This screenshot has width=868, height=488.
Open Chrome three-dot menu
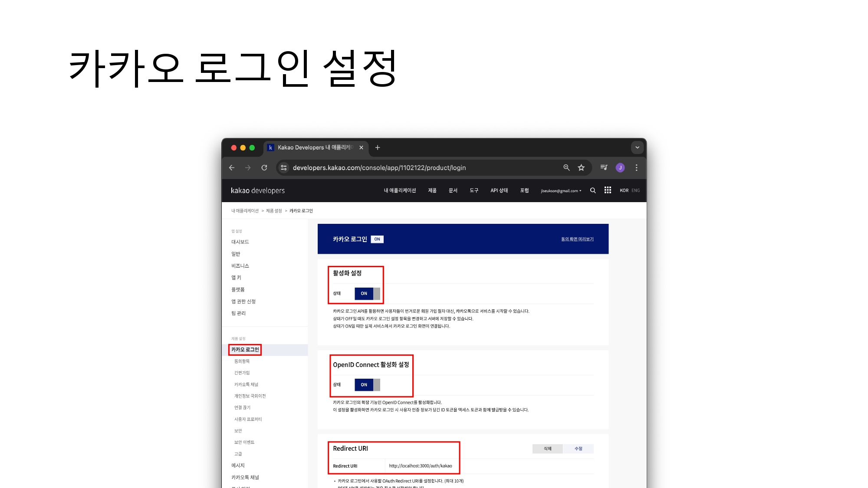[636, 167]
